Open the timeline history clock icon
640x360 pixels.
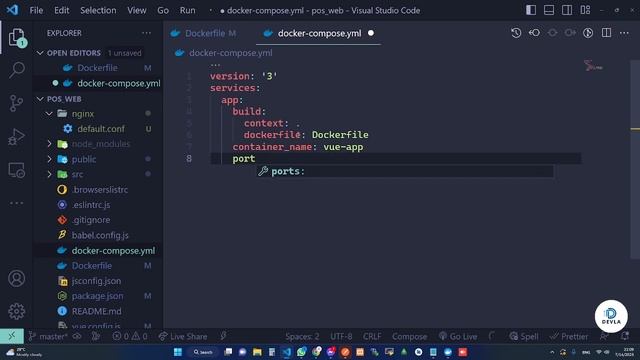click(x=516, y=33)
